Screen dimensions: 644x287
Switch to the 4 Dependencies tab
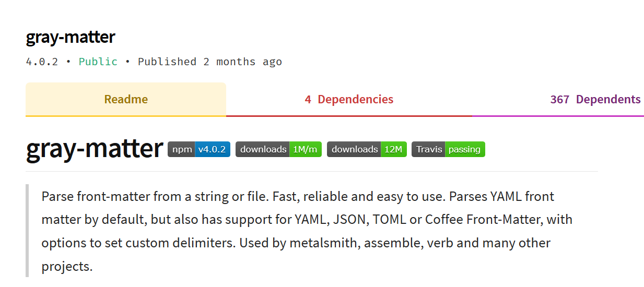click(x=349, y=99)
